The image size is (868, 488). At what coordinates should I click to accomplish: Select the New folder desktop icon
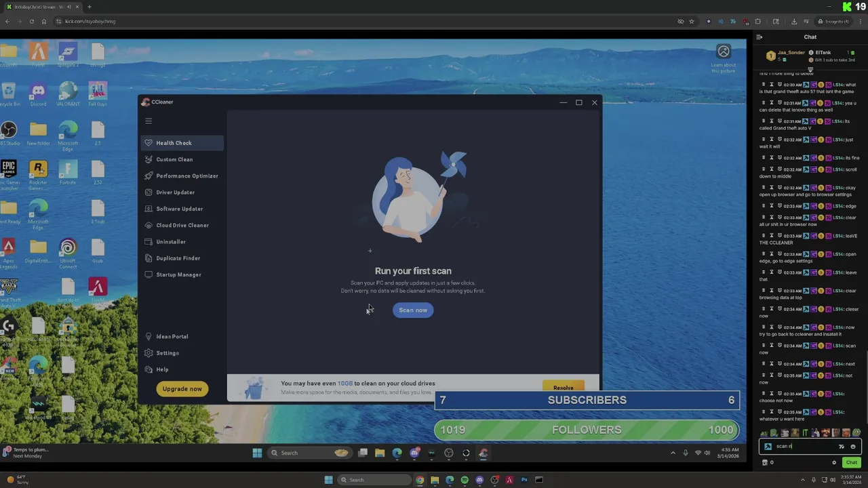pyautogui.click(x=38, y=133)
